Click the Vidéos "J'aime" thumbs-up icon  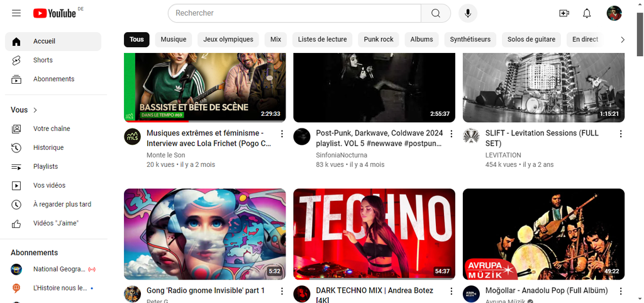point(16,223)
